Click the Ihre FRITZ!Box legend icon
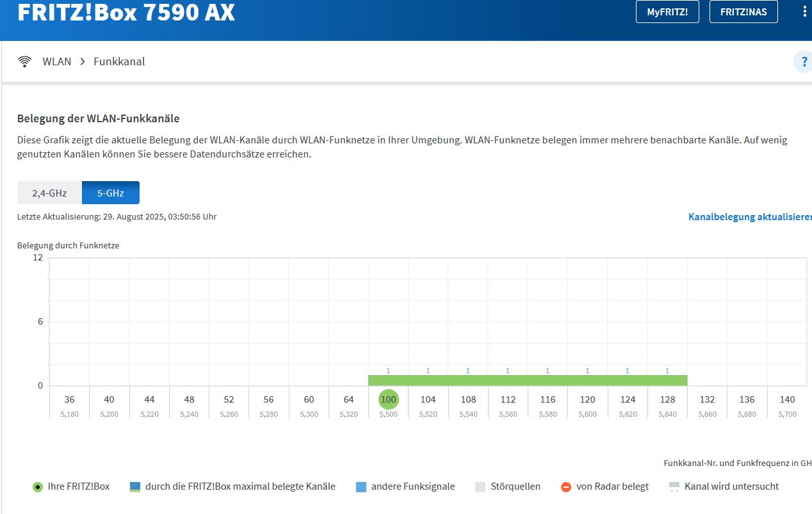 coord(38,487)
